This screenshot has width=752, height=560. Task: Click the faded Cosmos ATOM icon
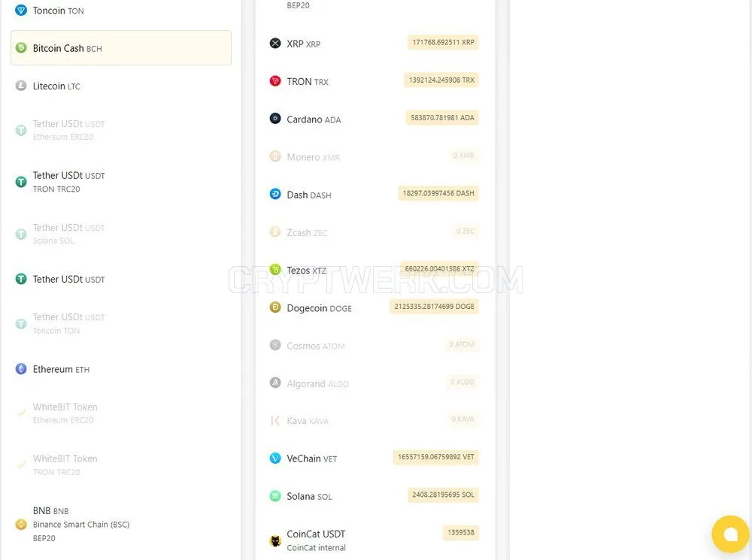[275, 345]
